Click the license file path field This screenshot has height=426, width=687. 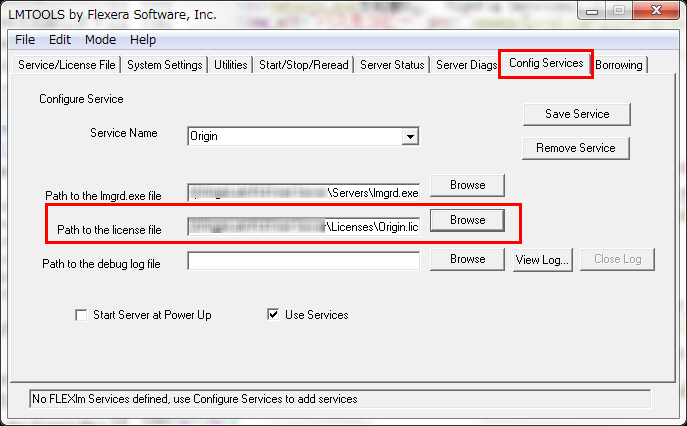pos(304,227)
